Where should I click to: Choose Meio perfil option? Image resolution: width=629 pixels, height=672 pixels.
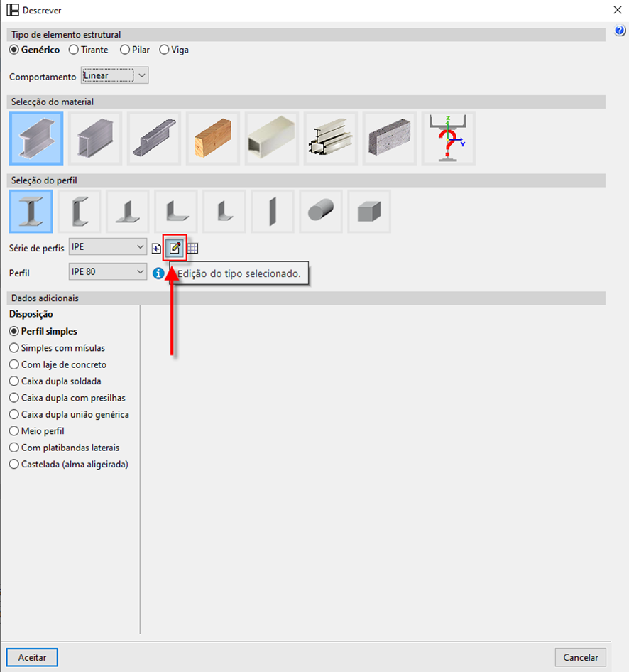[x=37, y=431]
